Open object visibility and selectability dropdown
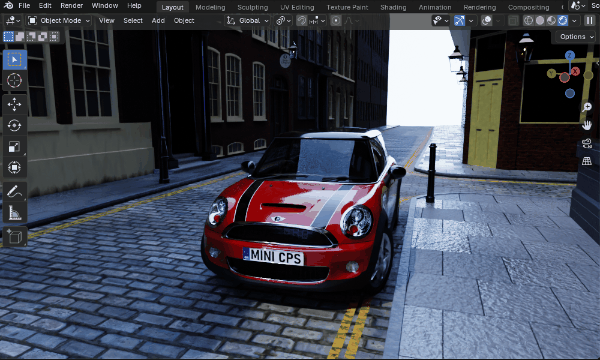Image resolution: width=600 pixels, height=360 pixels. pyautogui.click(x=440, y=21)
